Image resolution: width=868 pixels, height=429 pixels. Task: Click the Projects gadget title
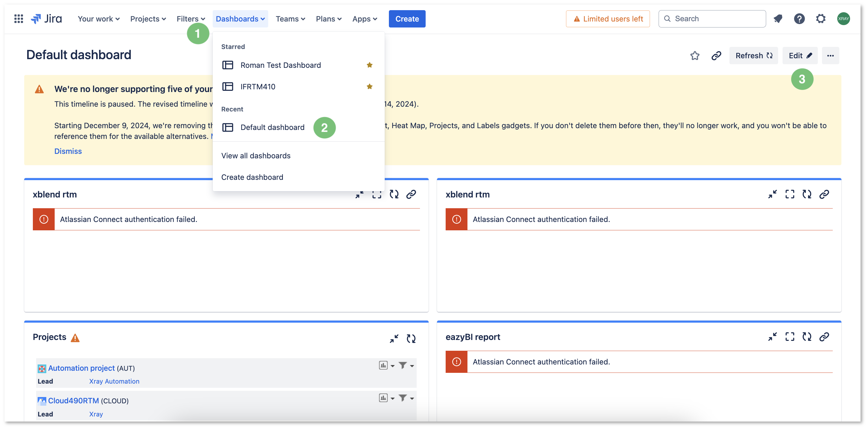(x=49, y=337)
